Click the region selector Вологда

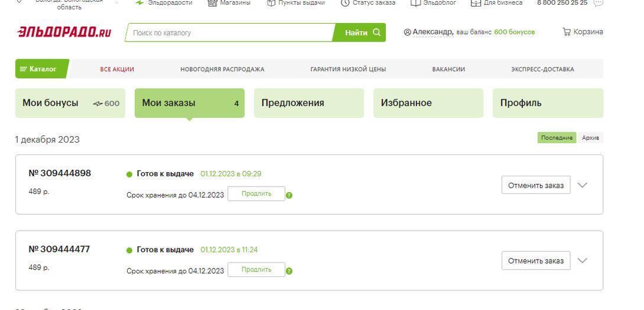pyautogui.click(x=68, y=4)
